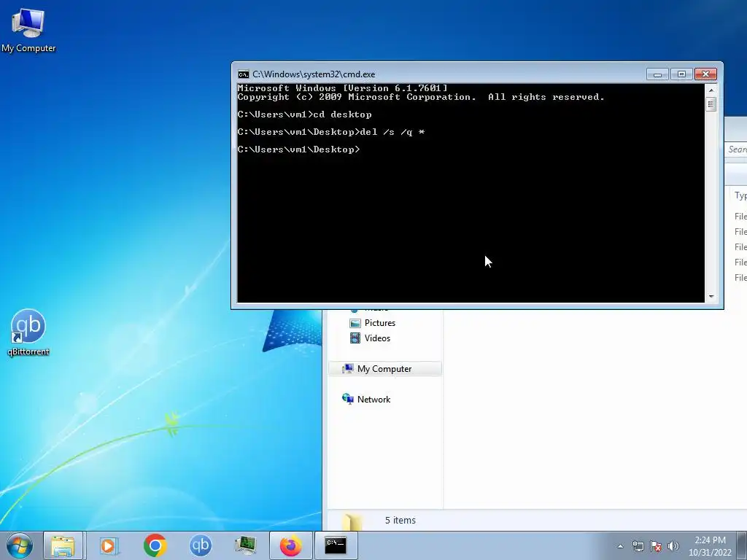This screenshot has width=747, height=560.
Task: Click the My Computer icon in Explorer sidebar
Action: (x=348, y=368)
